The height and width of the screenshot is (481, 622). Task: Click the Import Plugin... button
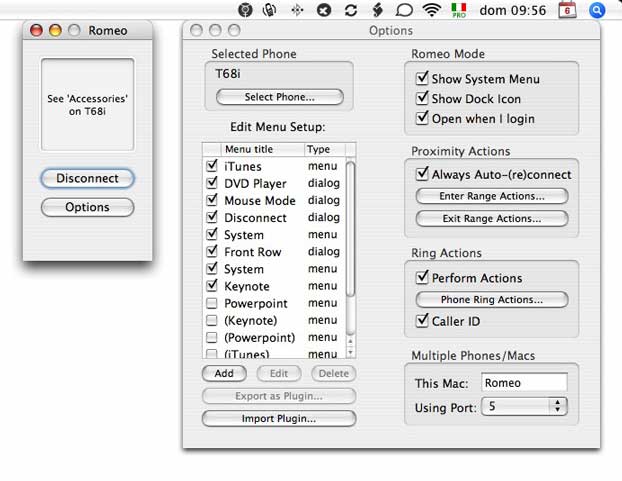click(279, 418)
